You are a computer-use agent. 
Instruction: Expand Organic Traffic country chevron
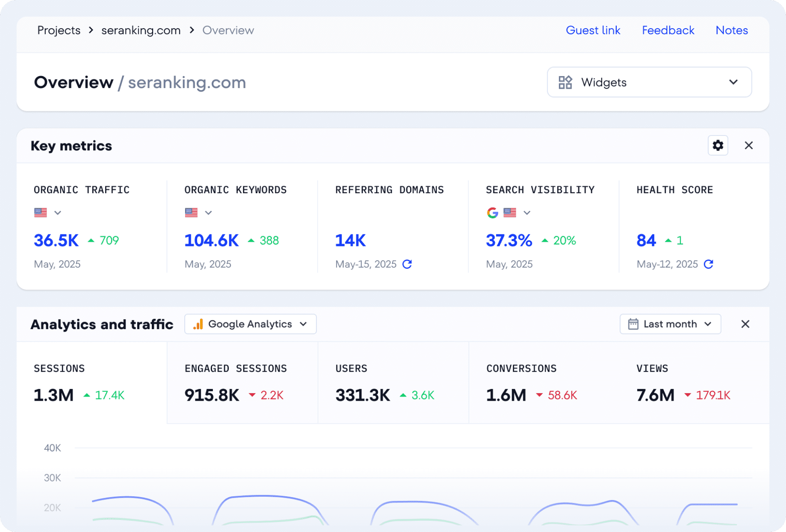coord(58,213)
